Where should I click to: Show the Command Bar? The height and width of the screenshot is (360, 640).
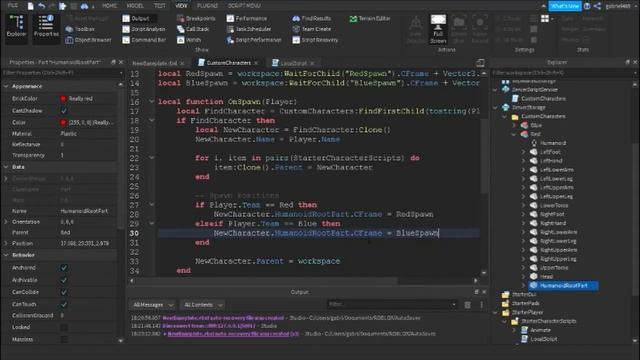click(144, 40)
